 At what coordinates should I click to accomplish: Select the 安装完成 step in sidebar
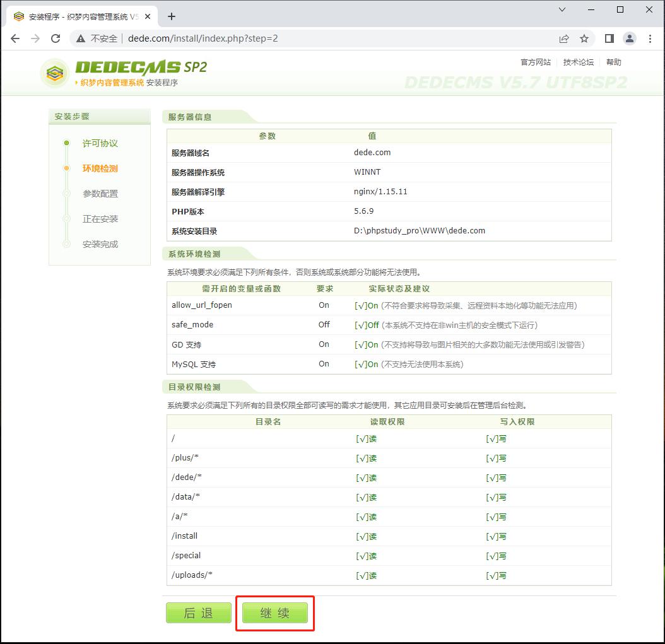100,244
